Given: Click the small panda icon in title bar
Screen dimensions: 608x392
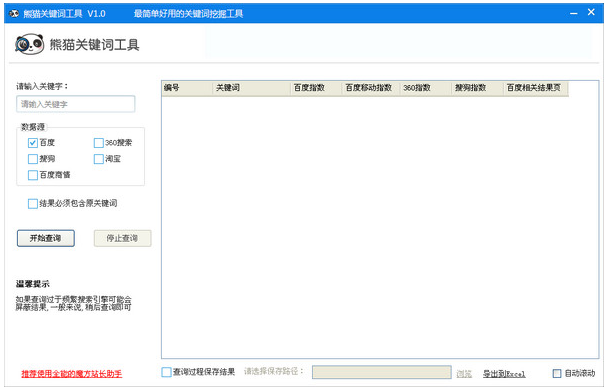Looking at the screenshot, I should coord(14,14).
